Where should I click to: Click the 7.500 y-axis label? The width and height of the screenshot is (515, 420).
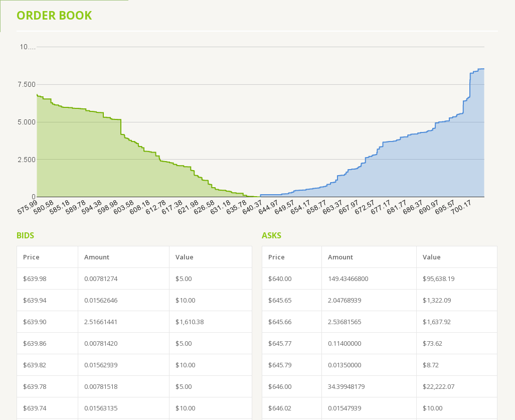pos(27,84)
